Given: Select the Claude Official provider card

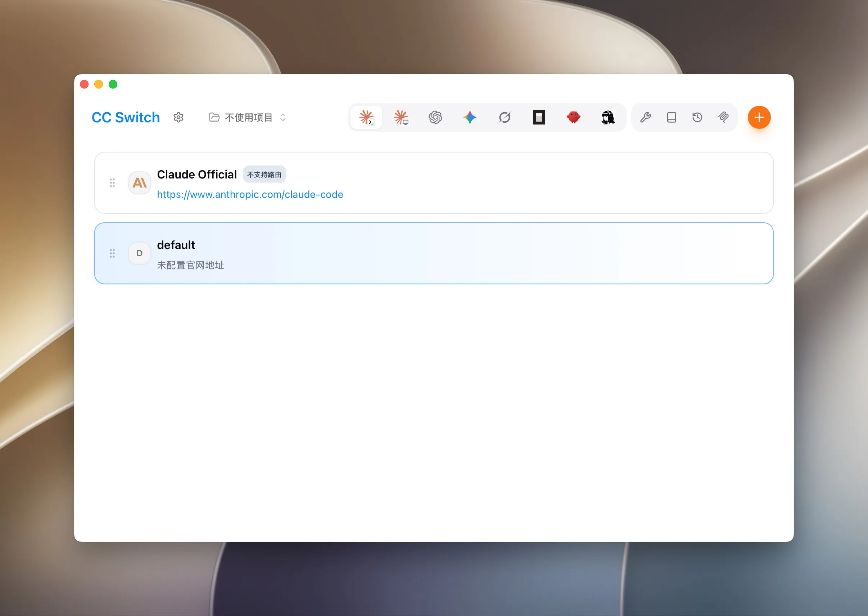Looking at the screenshot, I should (x=434, y=183).
